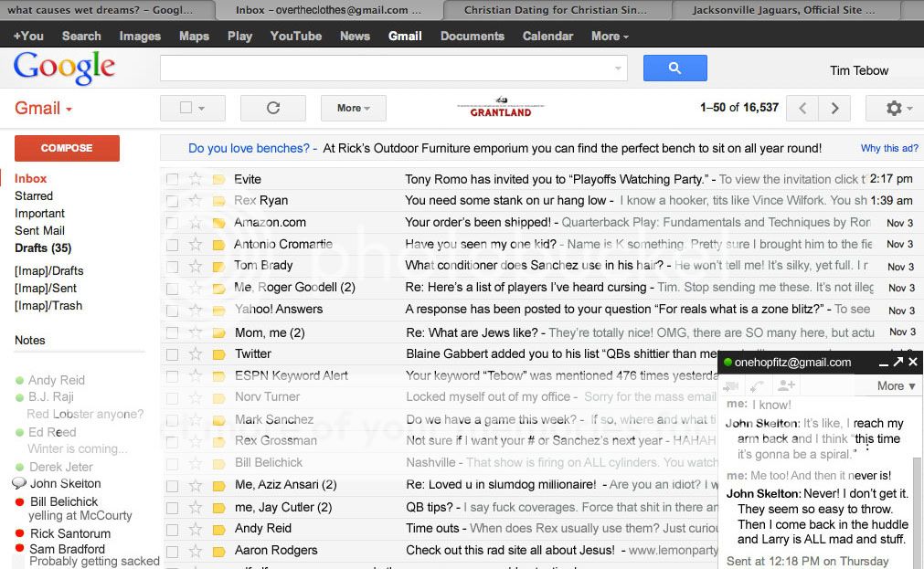
Task: Go to YouTube from the Google bar
Action: (x=296, y=36)
